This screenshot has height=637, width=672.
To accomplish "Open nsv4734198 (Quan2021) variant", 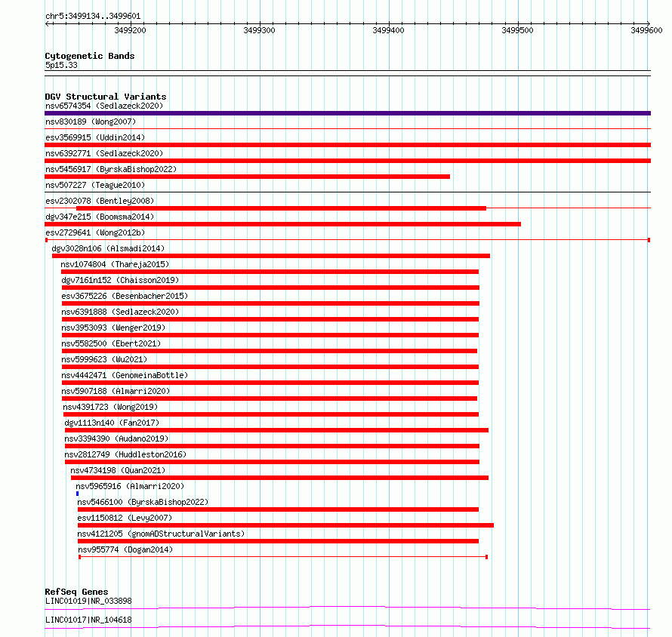I will (118, 470).
